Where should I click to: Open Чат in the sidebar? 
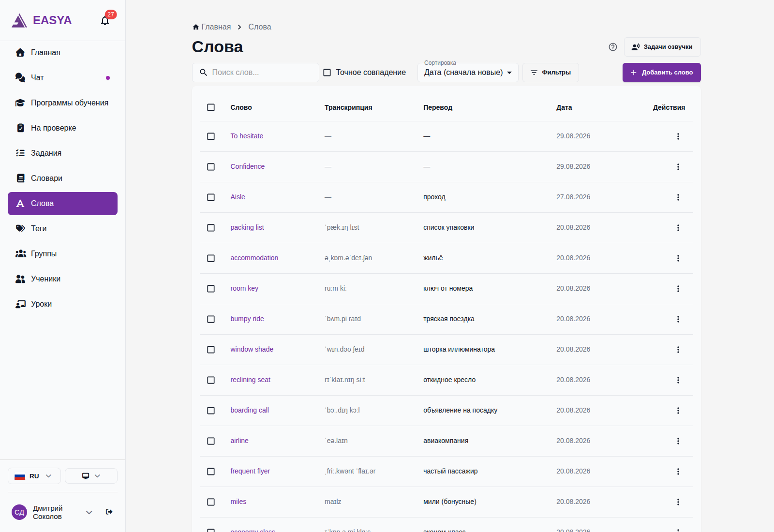point(62,78)
